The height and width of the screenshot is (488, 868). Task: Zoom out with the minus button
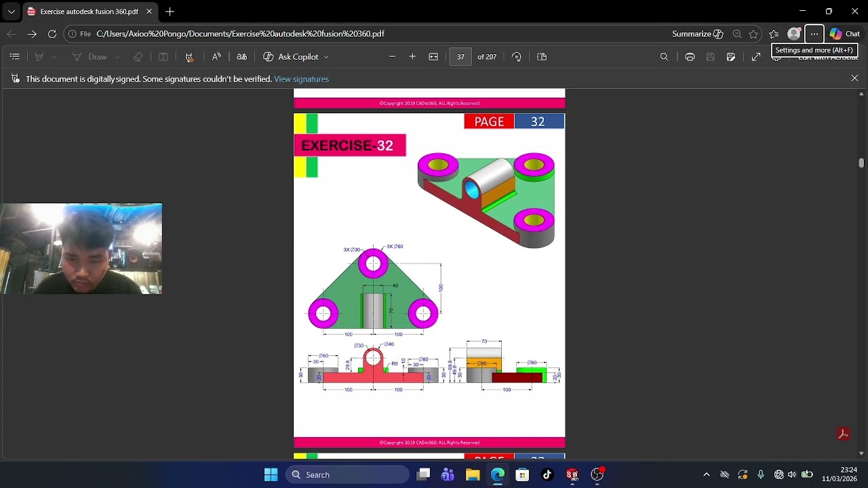point(392,57)
